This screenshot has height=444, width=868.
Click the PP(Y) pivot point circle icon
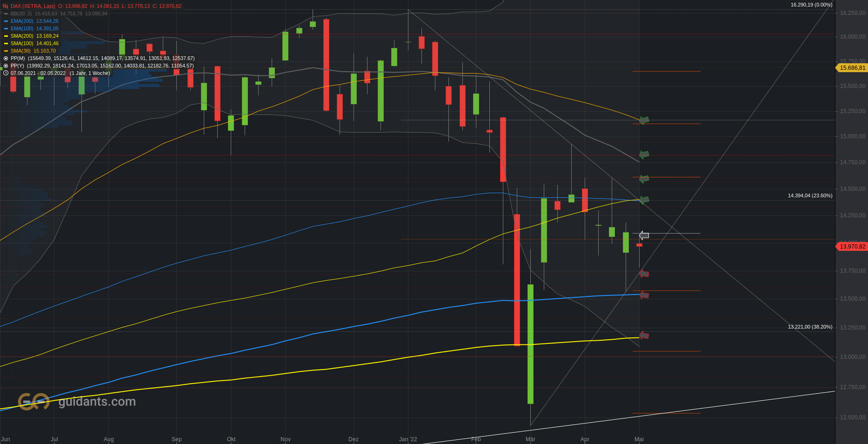6,66
